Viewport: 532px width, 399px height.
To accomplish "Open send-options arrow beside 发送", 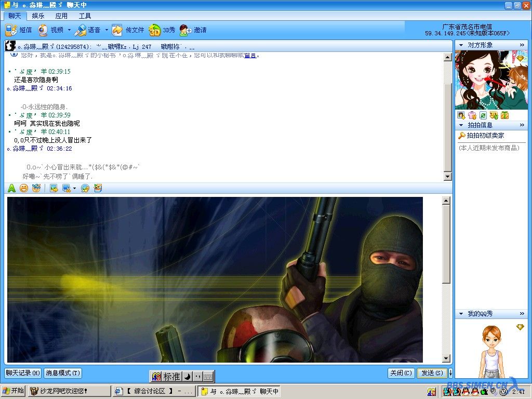I will 450,373.
